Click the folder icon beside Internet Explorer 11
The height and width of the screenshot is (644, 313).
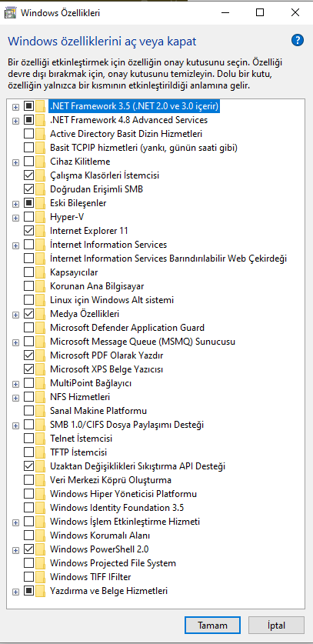point(40,231)
